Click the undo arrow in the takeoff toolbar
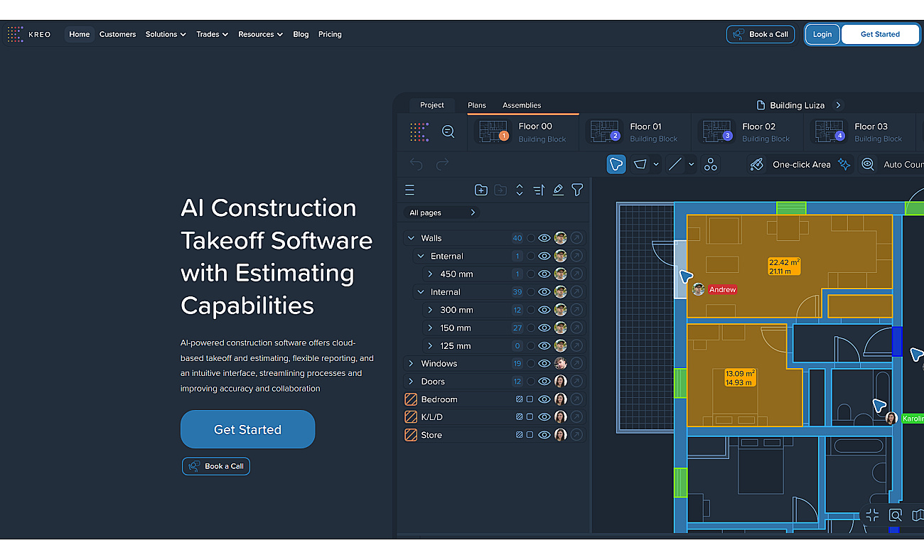This screenshot has width=924, height=560. 417,164
